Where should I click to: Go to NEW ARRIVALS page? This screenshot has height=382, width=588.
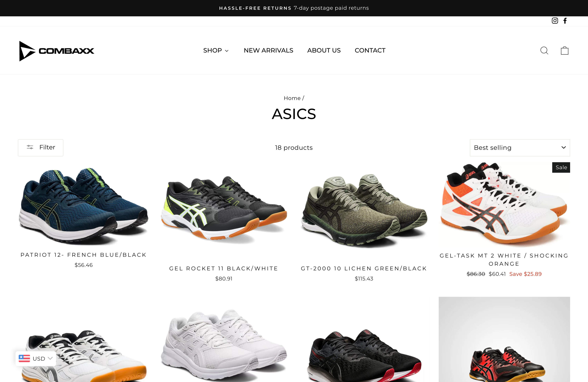[268, 50]
